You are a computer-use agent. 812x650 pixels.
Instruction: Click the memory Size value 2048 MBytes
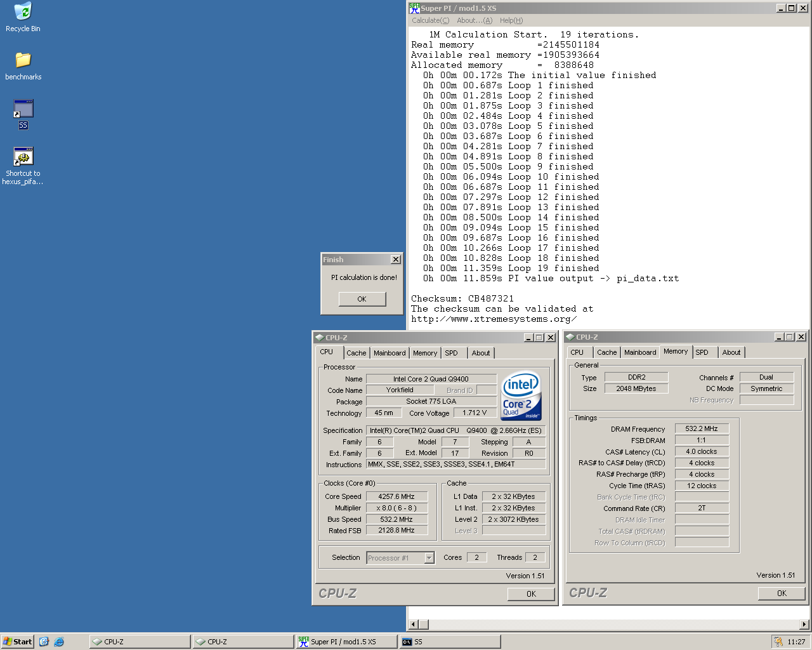pos(636,388)
